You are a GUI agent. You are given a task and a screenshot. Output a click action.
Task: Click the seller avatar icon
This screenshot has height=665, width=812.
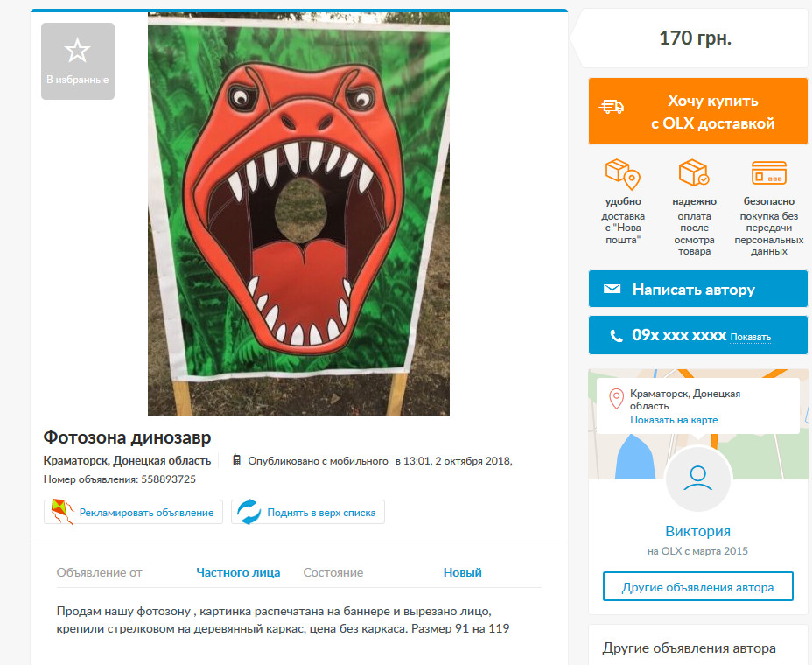pos(697,479)
